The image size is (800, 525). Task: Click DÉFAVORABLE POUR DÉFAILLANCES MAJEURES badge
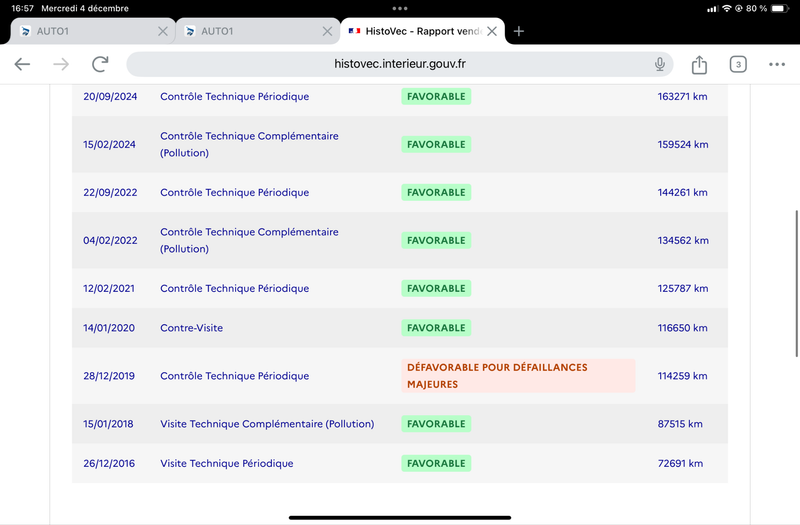[518, 376]
